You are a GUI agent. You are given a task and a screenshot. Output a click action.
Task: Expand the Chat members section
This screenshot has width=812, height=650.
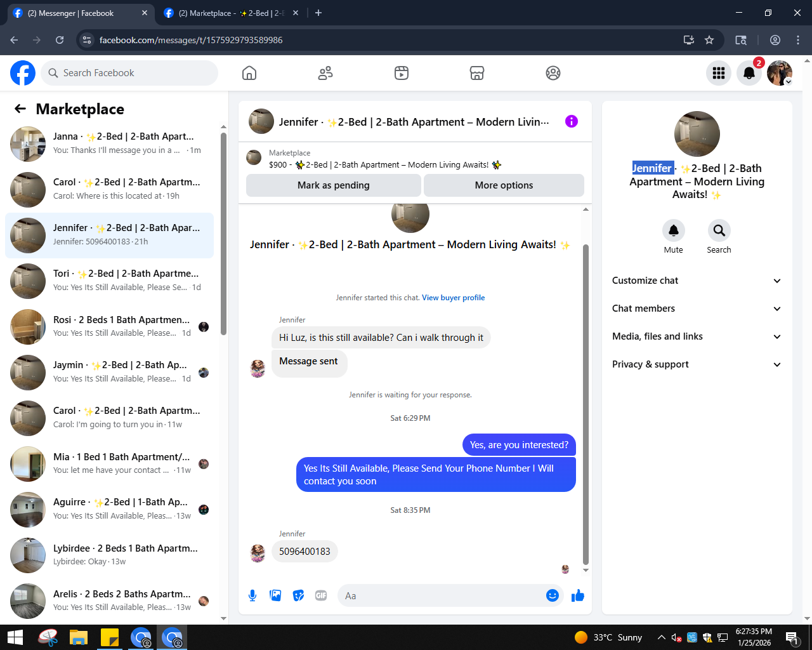pyautogui.click(x=697, y=308)
